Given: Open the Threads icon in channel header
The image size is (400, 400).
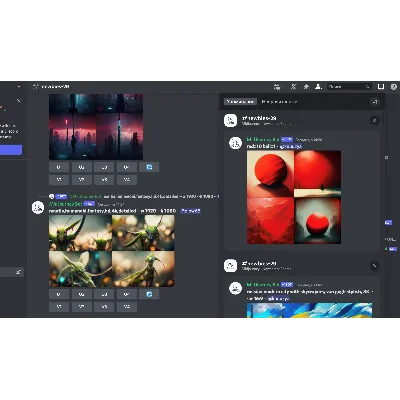Looking at the screenshot, I should click(x=277, y=87).
